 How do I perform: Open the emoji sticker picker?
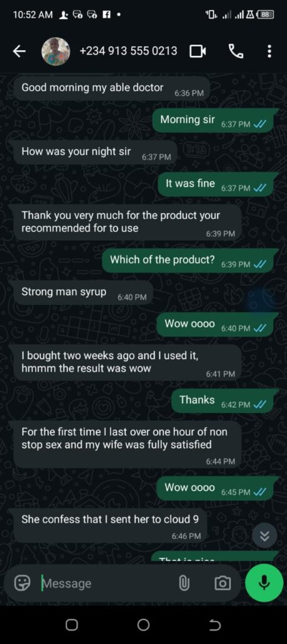coord(23,582)
